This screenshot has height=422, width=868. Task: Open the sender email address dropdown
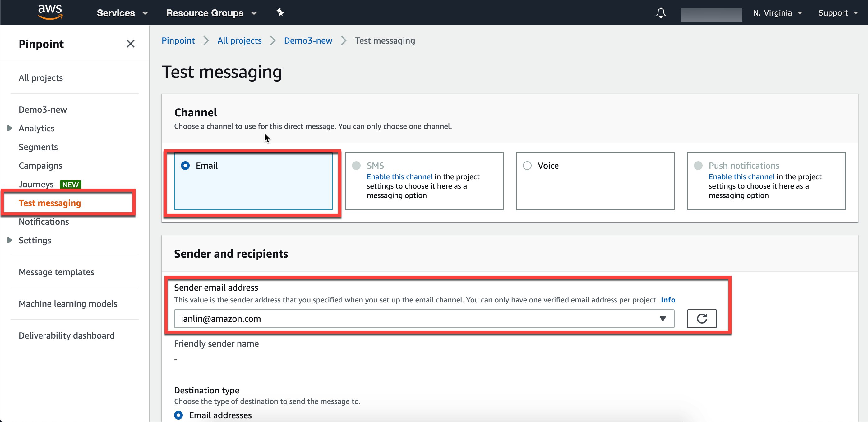coord(424,318)
